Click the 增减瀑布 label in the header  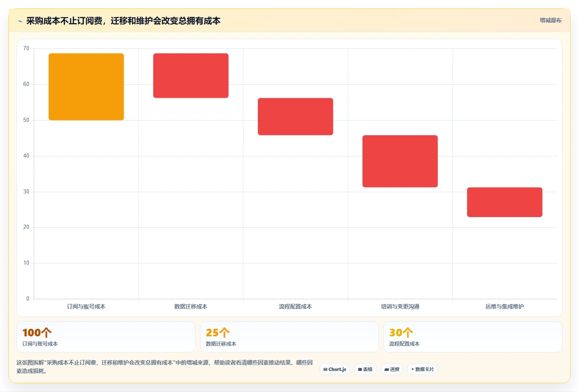(x=550, y=20)
